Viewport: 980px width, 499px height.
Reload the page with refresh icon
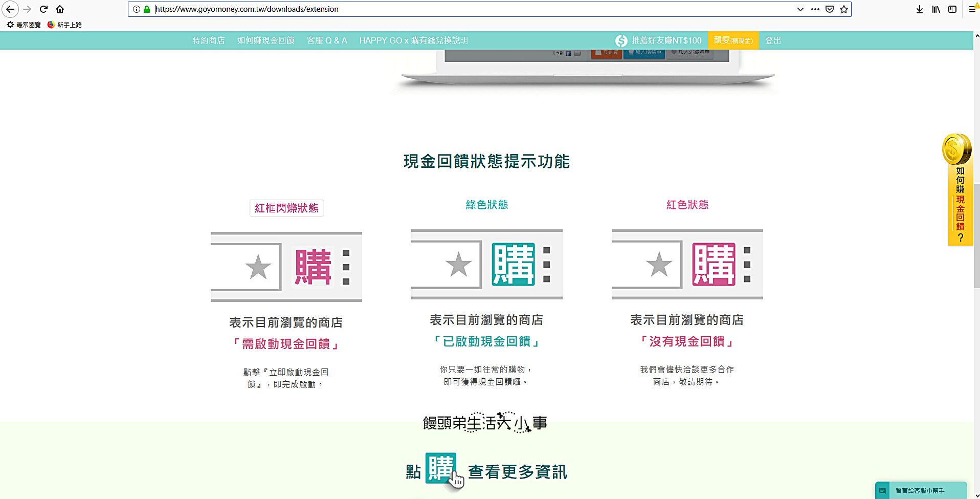[x=43, y=9]
